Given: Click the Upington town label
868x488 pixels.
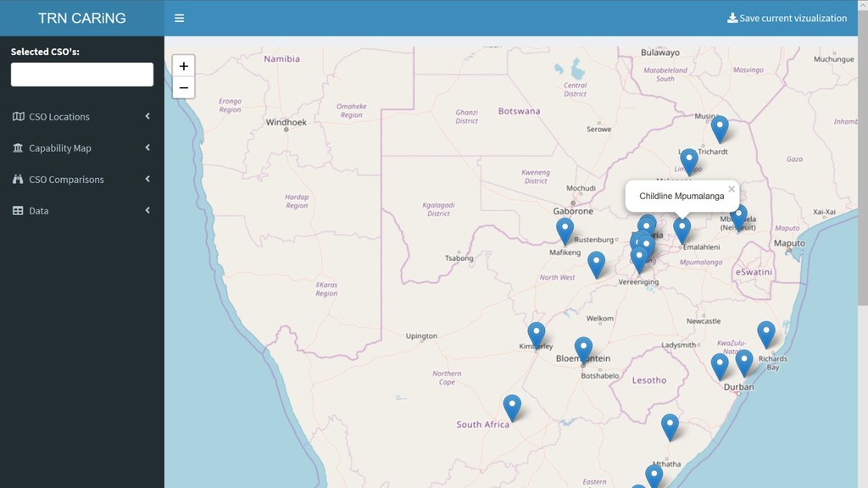Looking at the screenshot, I should point(421,335).
